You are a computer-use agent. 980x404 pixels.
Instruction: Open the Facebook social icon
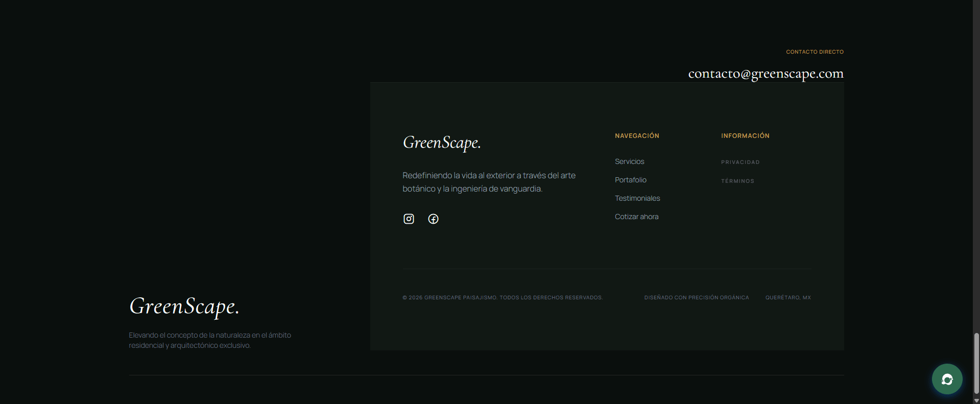coord(433,219)
